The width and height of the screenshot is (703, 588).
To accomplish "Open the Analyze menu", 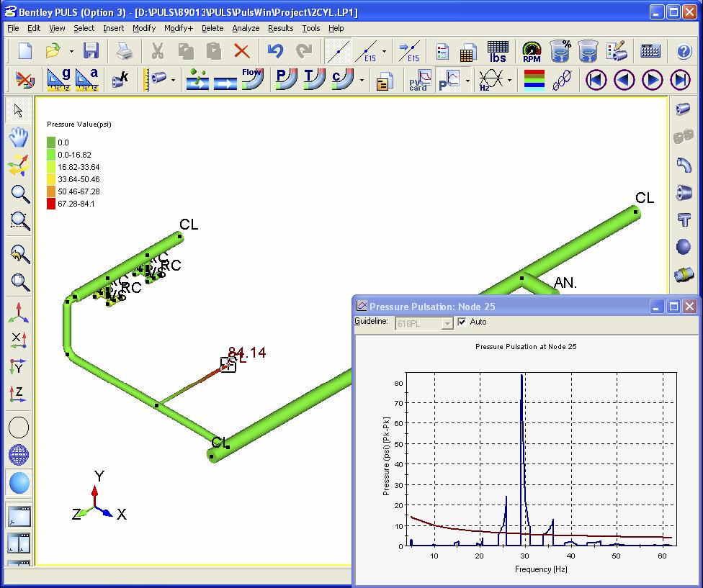I will coord(246,28).
